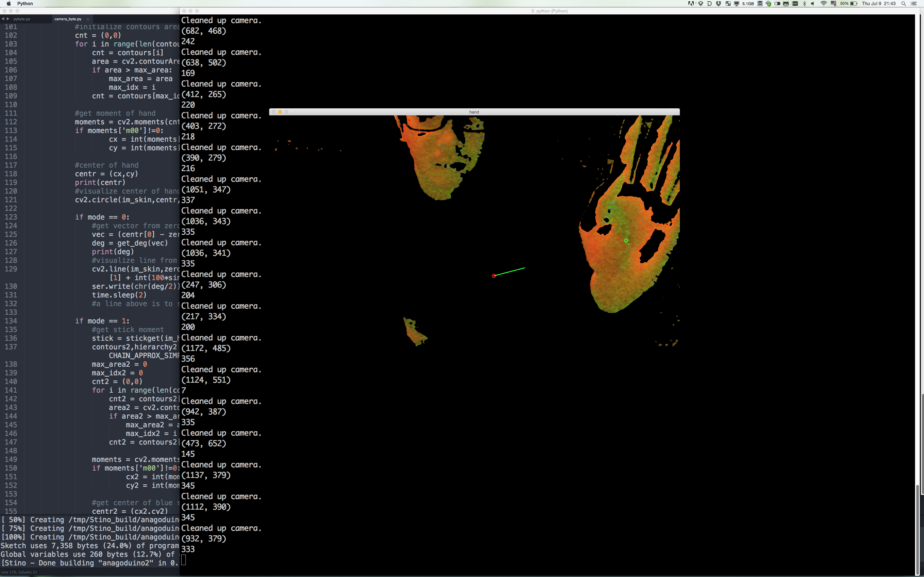Open the Dropbox menu bar icon
This screenshot has width=924, height=577.
click(x=719, y=4)
